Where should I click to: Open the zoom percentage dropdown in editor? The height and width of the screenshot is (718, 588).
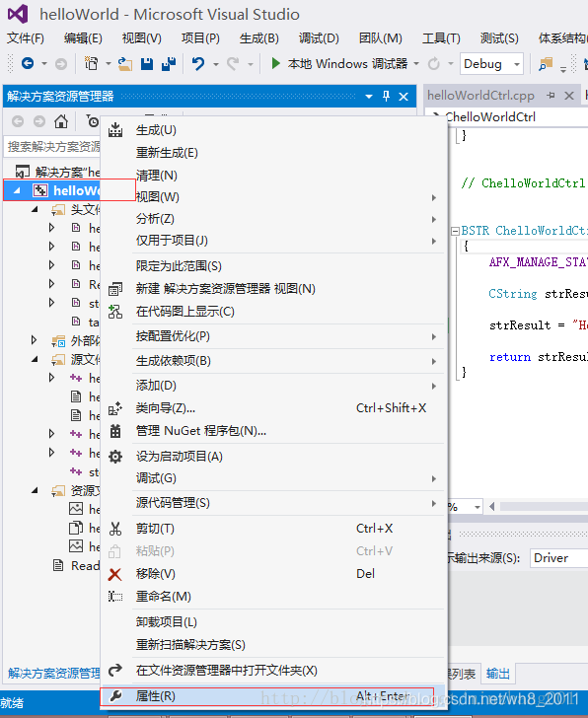(478, 507)
